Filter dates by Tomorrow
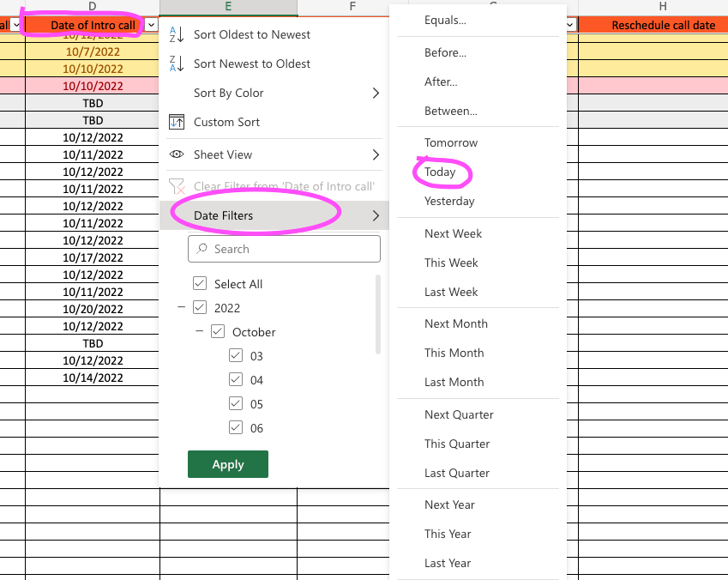728x580 pixels. tap(478, 142)
